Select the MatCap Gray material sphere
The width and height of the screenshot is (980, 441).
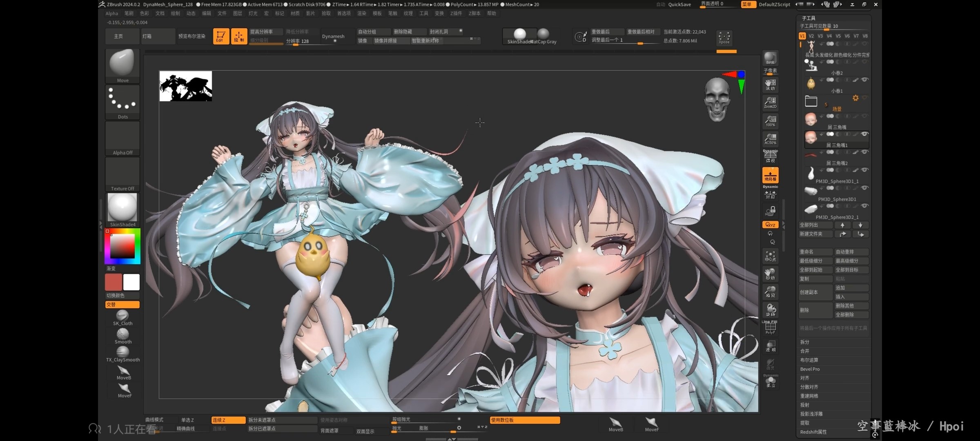(544, 36)
